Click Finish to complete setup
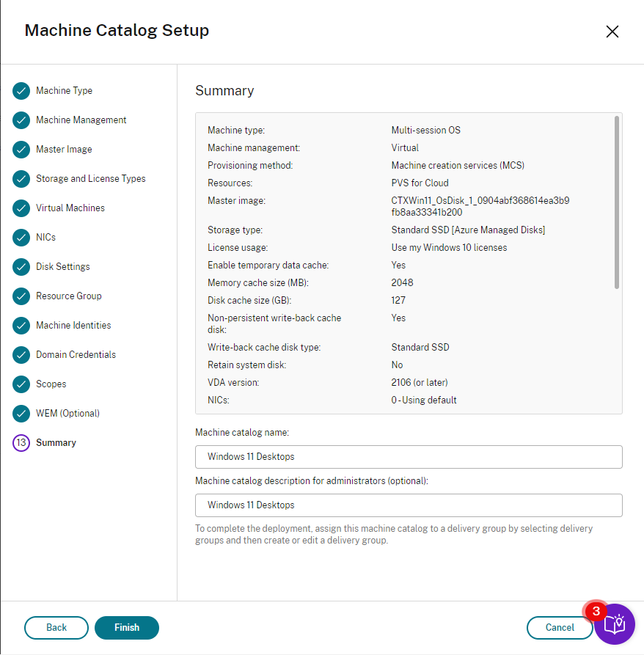This screenshot has height=655, width=644. click(127, 628)
